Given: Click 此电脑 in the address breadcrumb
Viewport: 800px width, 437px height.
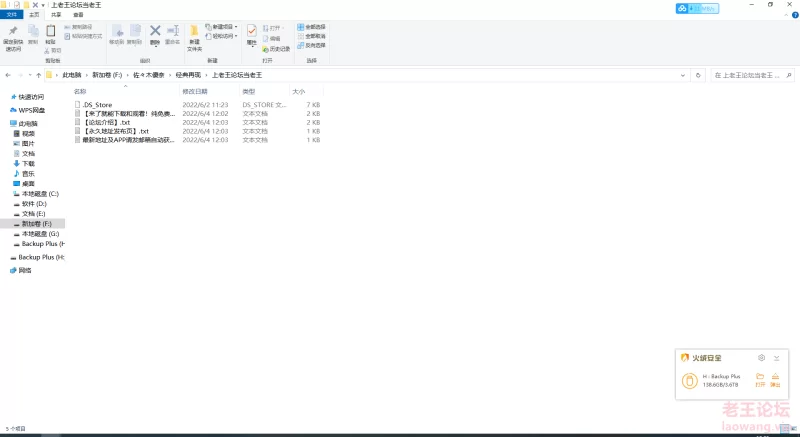Looking at the screenshot, I should coord(72,75).
